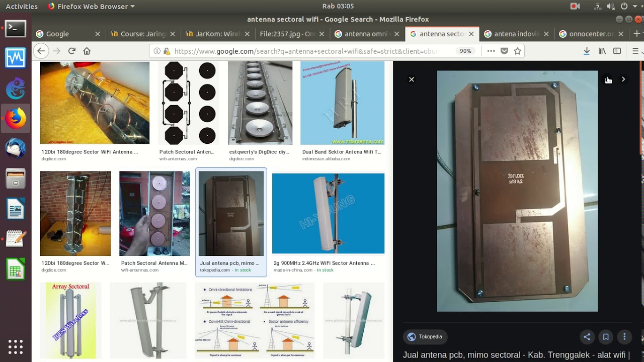Open the Jual antena pcb, mimo sectoral title link
This screenshot has width=644, height=362.
click(x=516, y=355)
